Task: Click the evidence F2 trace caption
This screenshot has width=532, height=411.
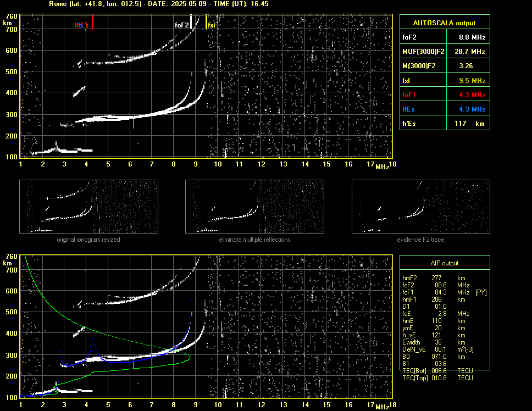Action: point(421,240)
